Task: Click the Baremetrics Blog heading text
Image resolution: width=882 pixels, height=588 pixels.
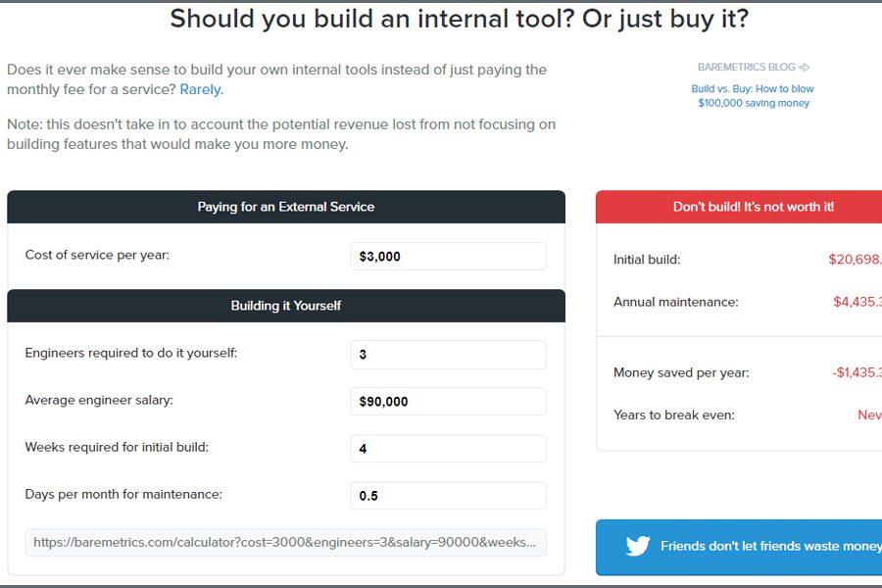Action: pyautogui.click(x=746, y=68)
